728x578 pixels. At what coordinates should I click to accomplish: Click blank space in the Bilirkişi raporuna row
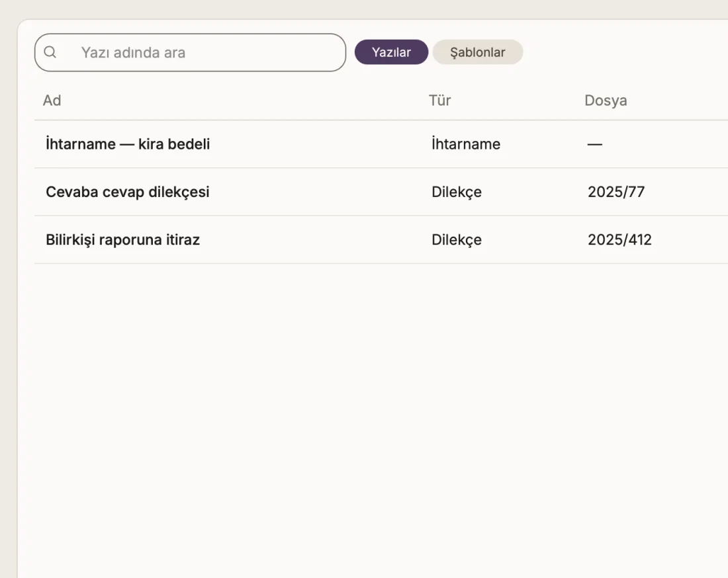tap(316, 239)
